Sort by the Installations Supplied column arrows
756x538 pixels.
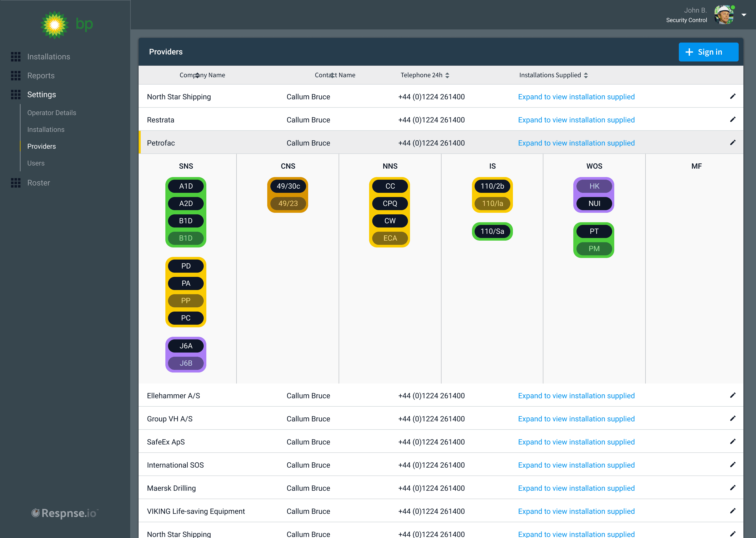click(586, 75)
